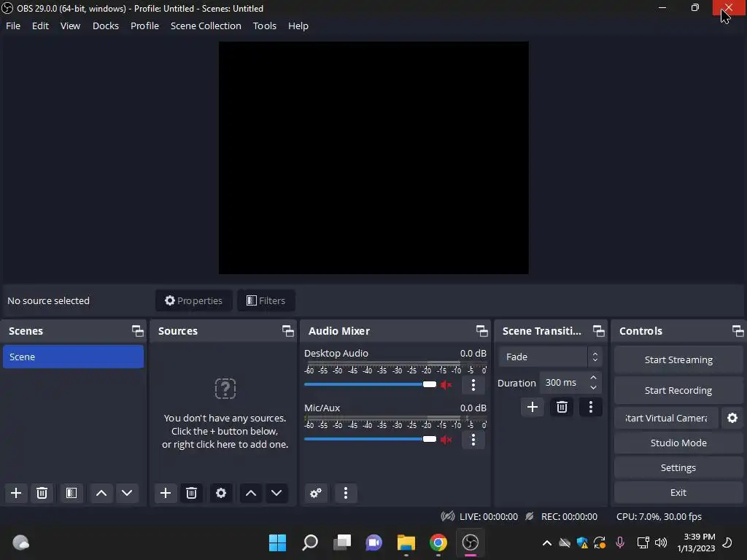
Task: Open the File menu
Action: click(x=13, y=26)
